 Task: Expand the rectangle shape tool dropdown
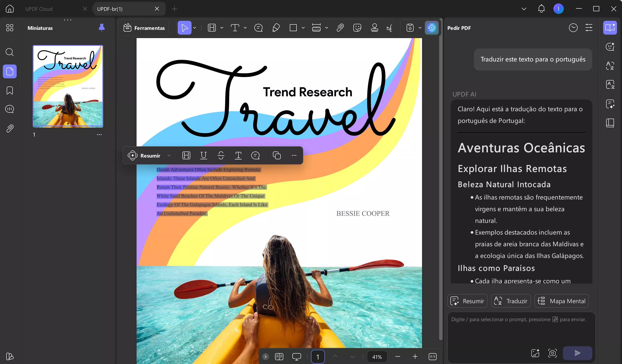[303, 28]
